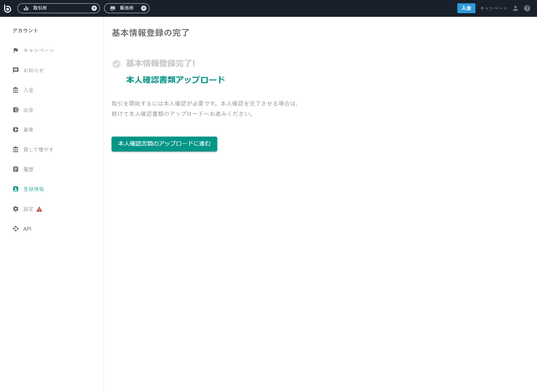Open キャンペーン link in top header
The height and width of the screenshot is (392, 537).
tap(494, 8)
